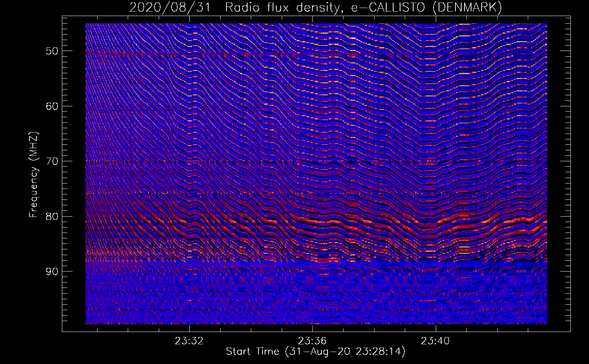Click the 'Frequency (MHZ)' axis label
The width and height of the screenshot is (589, 364).
point(33,175)
